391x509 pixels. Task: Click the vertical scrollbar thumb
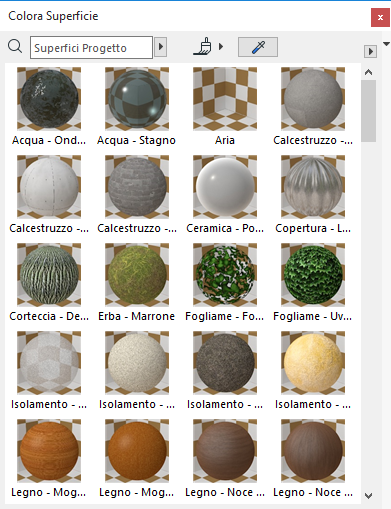click(x=369, y=111)
